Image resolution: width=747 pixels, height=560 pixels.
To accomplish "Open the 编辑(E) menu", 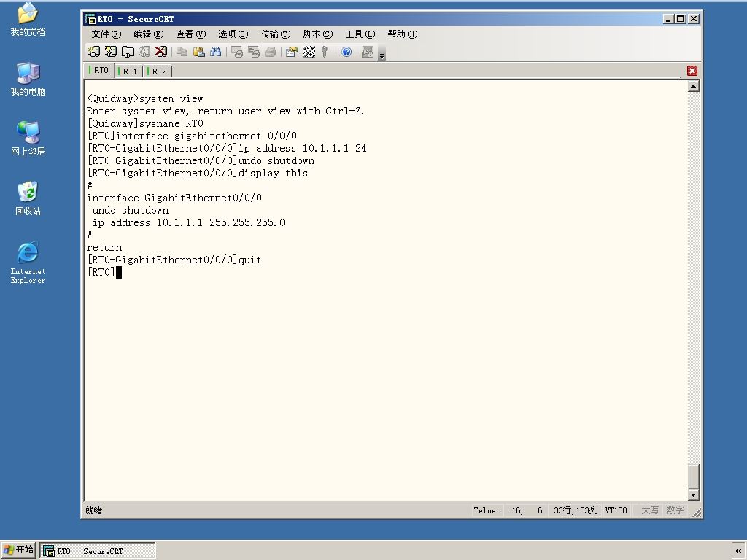I will click(149, 34).
